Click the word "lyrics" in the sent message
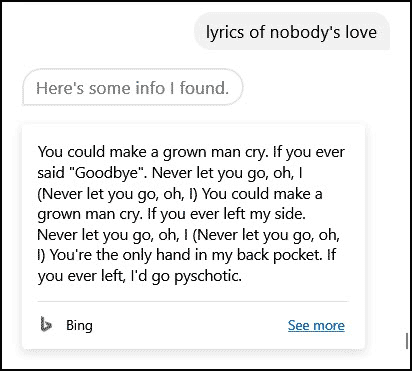Image resolution: width=412 pixels, height=371 pixels. (225, 32)
